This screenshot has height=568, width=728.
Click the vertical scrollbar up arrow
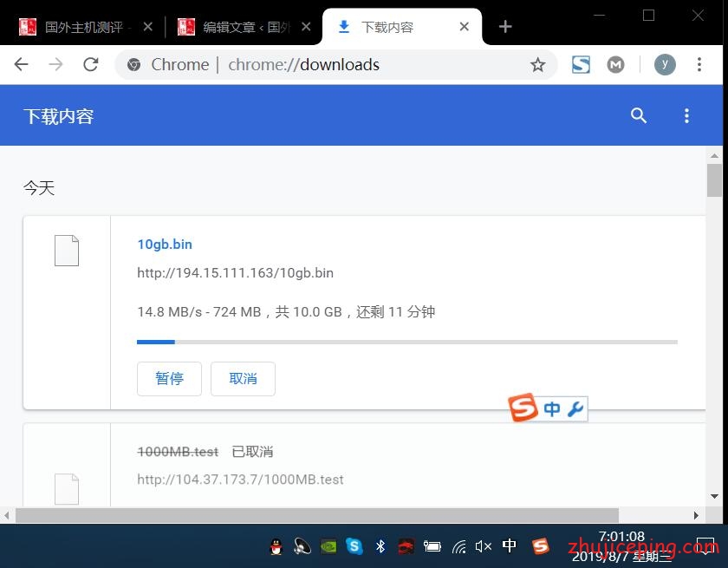[x=714, y=155]
